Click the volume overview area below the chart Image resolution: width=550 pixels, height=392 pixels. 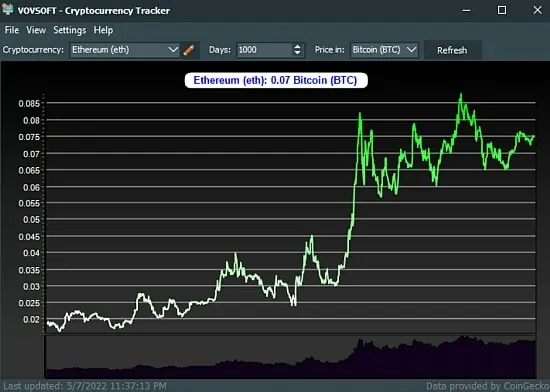290,357
